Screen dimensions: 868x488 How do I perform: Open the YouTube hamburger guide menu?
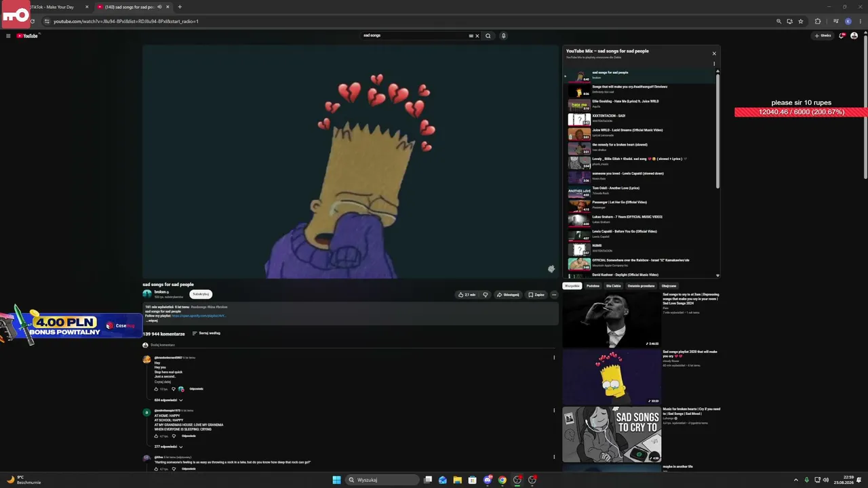(x=8, y=36)
